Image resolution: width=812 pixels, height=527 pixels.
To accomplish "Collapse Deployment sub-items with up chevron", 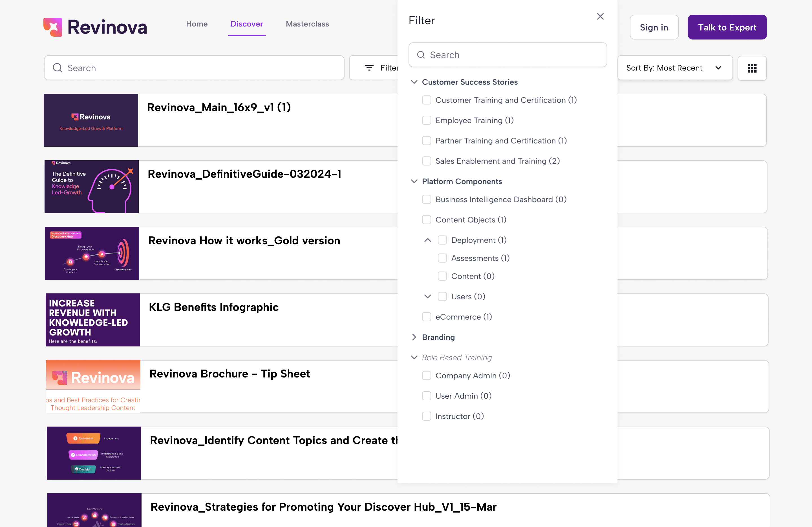I will 427,240.
